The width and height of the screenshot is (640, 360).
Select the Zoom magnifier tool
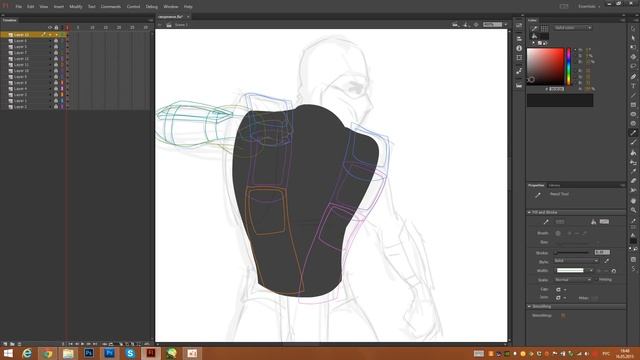(x=633, y=210)
